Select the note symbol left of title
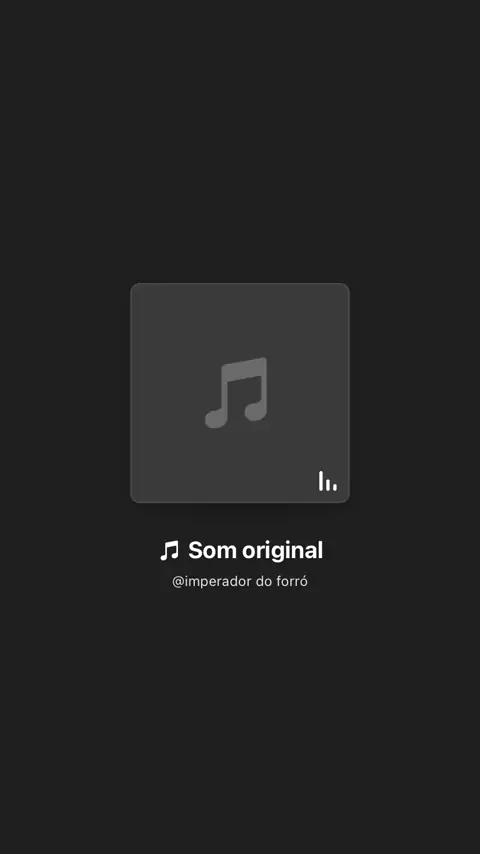The height and width of the screenshot is (854, 480). (169, 551)
